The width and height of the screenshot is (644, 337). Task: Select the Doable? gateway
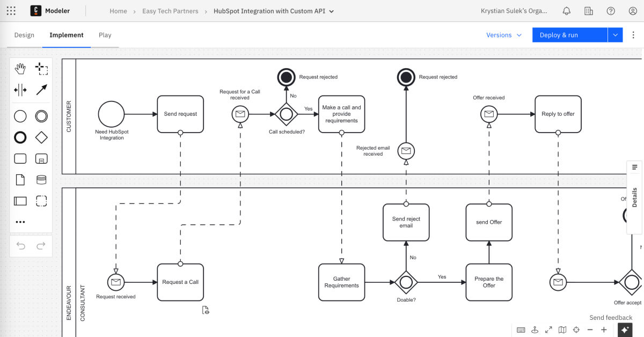[x=406, y=282]
